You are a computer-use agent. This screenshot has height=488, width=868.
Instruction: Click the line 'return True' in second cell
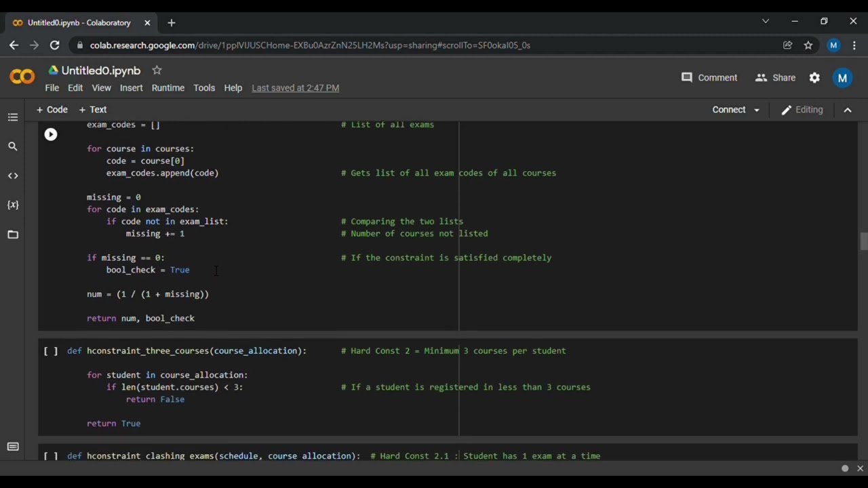[x=114, y=424]
